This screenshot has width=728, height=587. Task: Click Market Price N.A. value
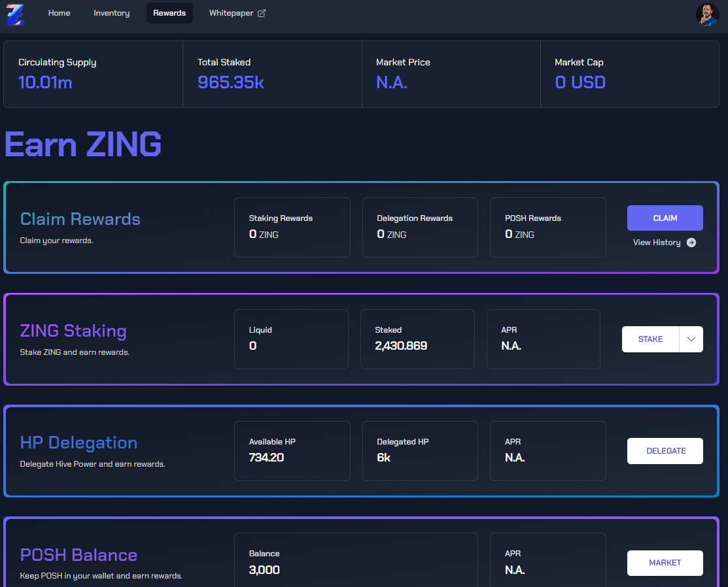[392, 82]
